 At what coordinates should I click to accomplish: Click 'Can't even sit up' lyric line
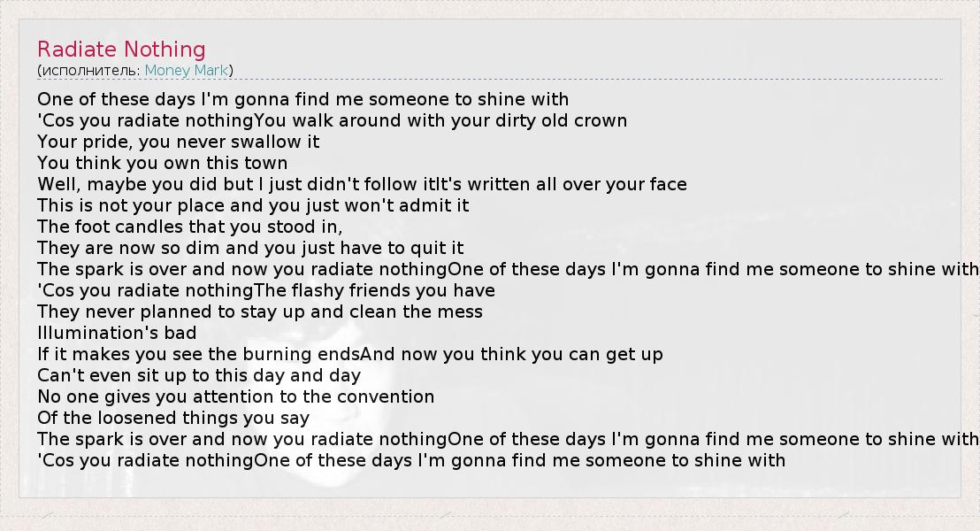pyautogui.click(x=199, y=375)
